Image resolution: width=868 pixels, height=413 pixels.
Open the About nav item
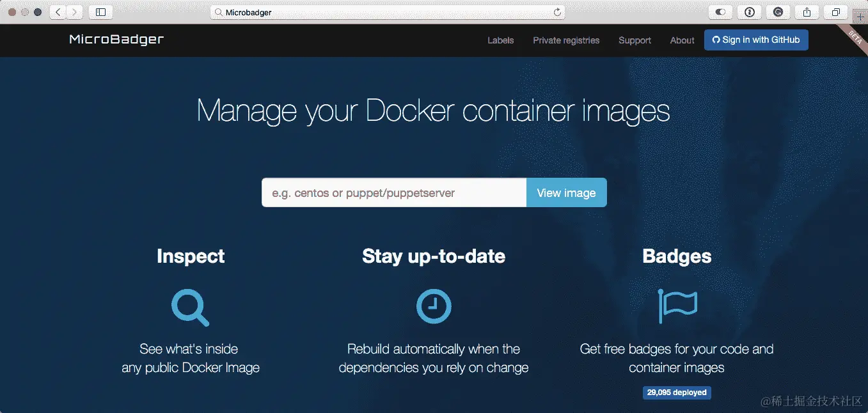tap(683, 40)
